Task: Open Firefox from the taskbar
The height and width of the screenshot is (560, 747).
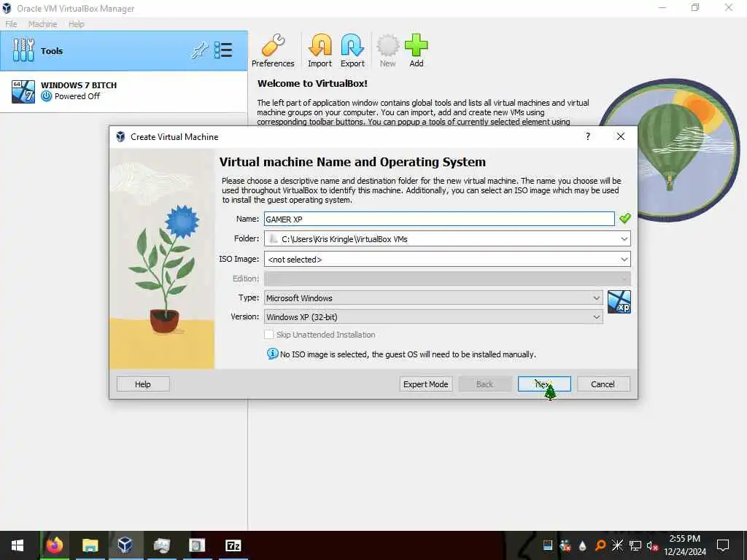Action: point(54,545)
